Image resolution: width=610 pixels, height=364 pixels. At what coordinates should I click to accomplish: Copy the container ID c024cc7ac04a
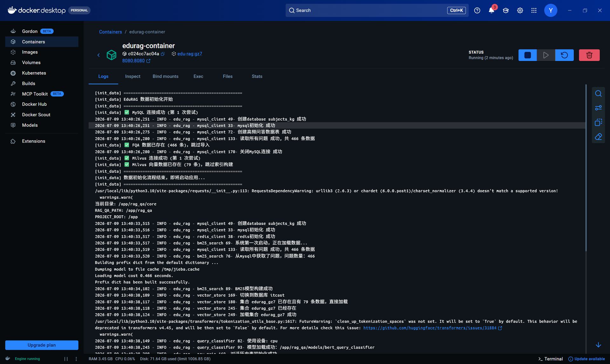163,54
